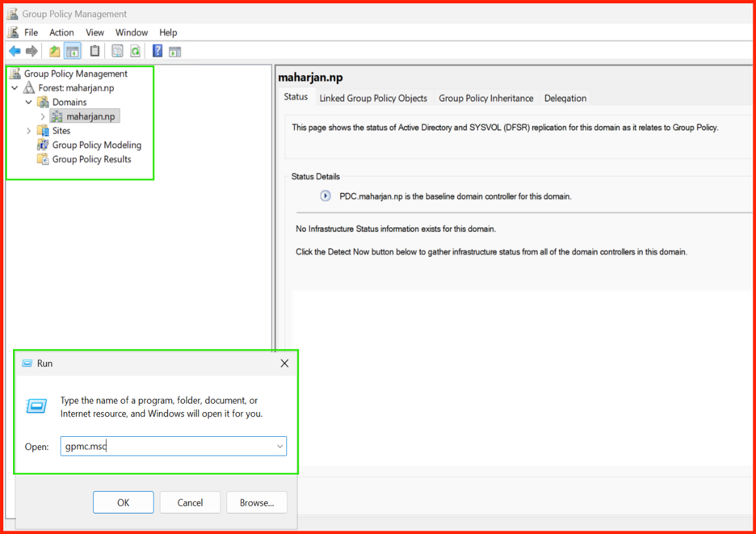Viewport: 756px width, 534px height.
Task: Expand the Sites tree node
Action: pyautogui.click(x=28, y=131)
